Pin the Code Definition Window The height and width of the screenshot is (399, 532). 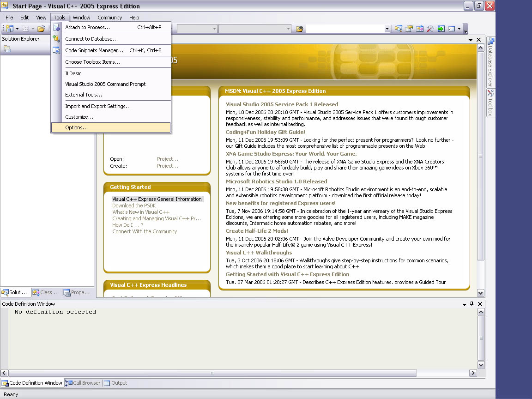[x=472, y=304]
